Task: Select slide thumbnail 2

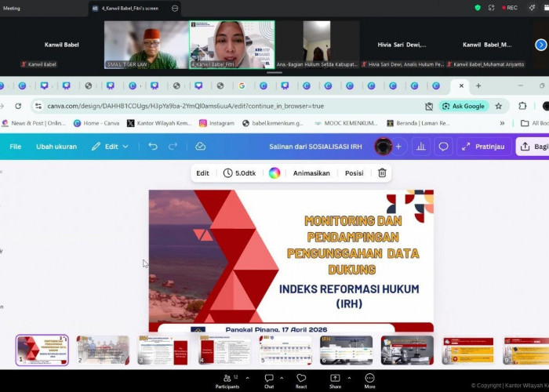Action: [x=103, y=350]
